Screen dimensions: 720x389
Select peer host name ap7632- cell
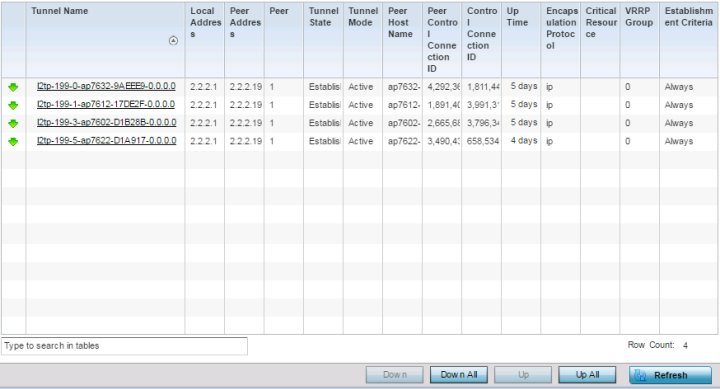[x=402, y=87]
